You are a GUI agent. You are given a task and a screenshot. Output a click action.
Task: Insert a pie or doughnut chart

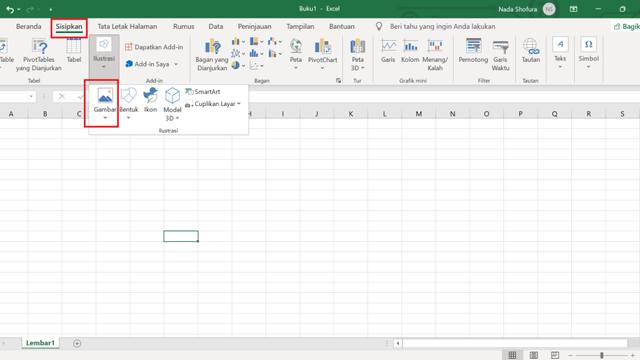click(x=238, y=65)
